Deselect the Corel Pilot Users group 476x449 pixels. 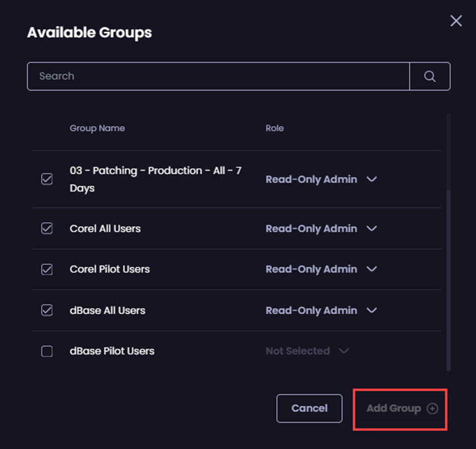tap(46, 269)
